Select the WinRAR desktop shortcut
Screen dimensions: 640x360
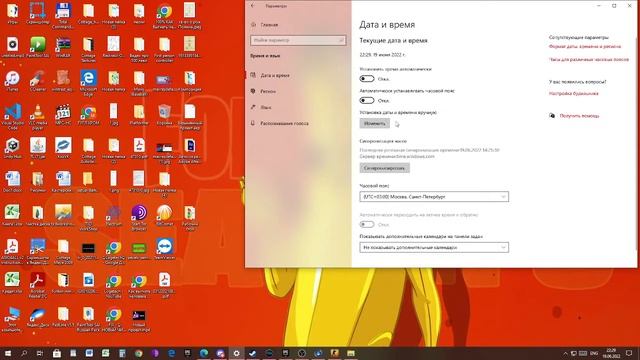(63, 47)
